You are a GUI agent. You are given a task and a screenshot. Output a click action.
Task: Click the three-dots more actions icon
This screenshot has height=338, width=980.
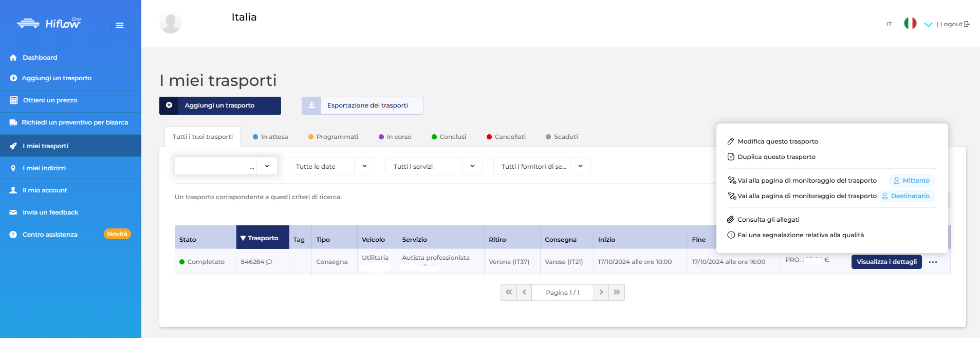click(933, 262)
